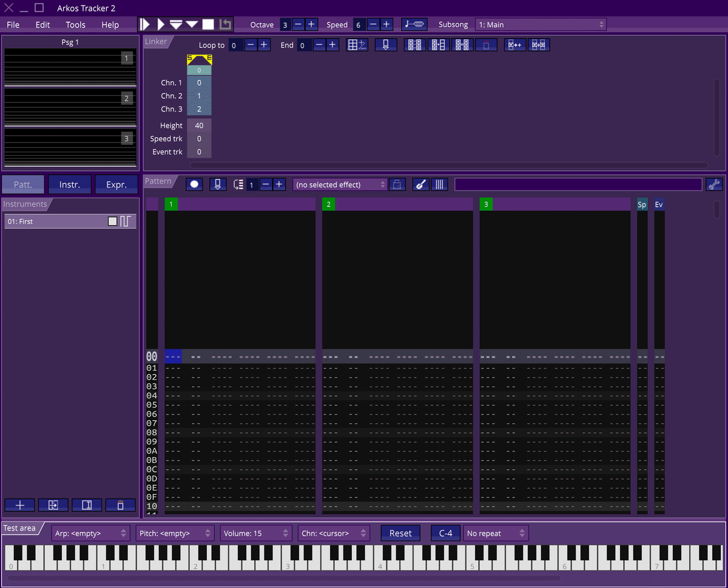Open the Chn: <cursor> dropdown

334,533
